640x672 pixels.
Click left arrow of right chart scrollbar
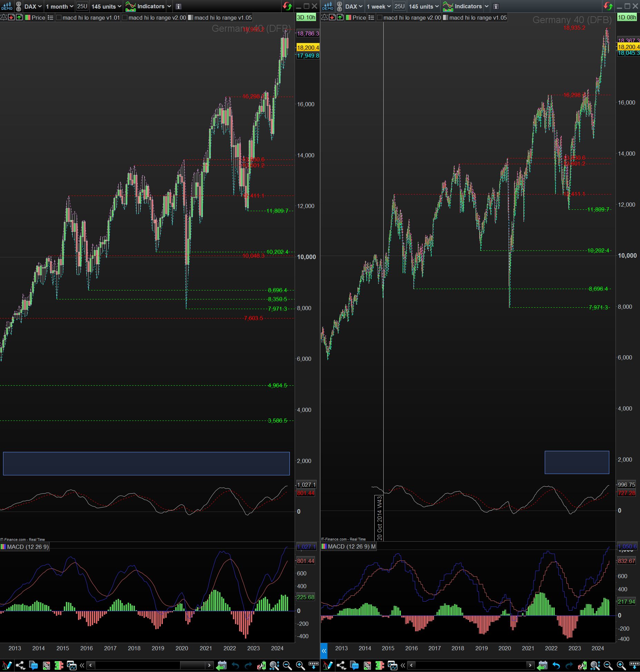click(411, 665)
